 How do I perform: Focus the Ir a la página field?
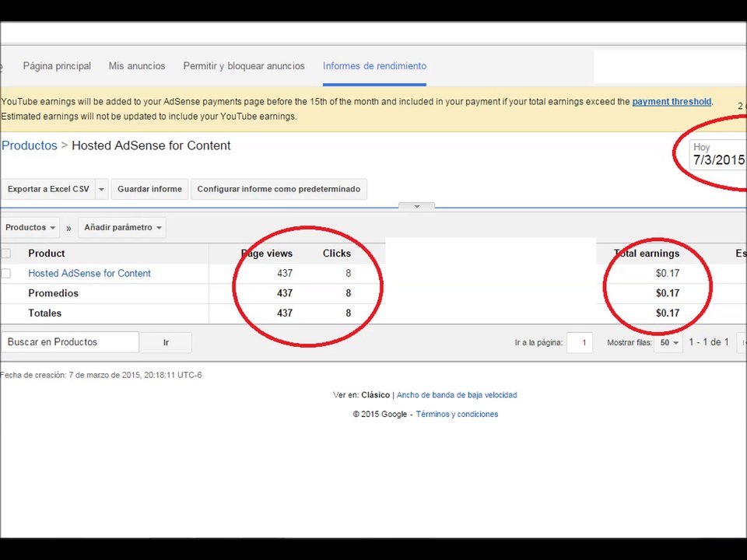click(x=580, y=342)
